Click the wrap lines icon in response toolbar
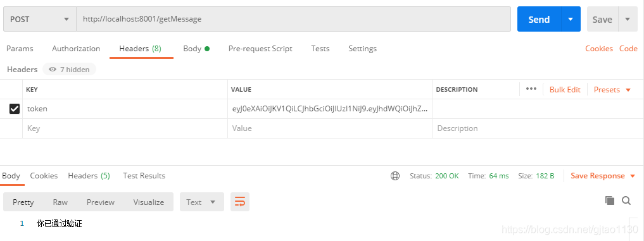 click(x=240, y=202)
